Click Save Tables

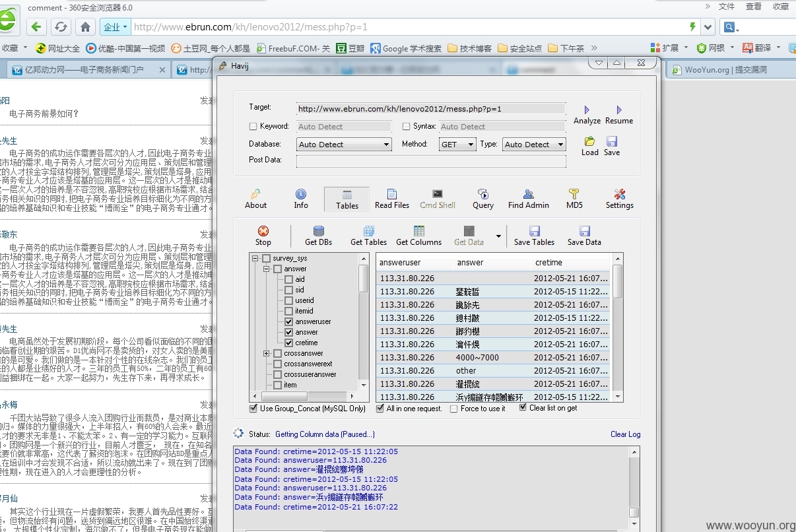tap(535, 236)
